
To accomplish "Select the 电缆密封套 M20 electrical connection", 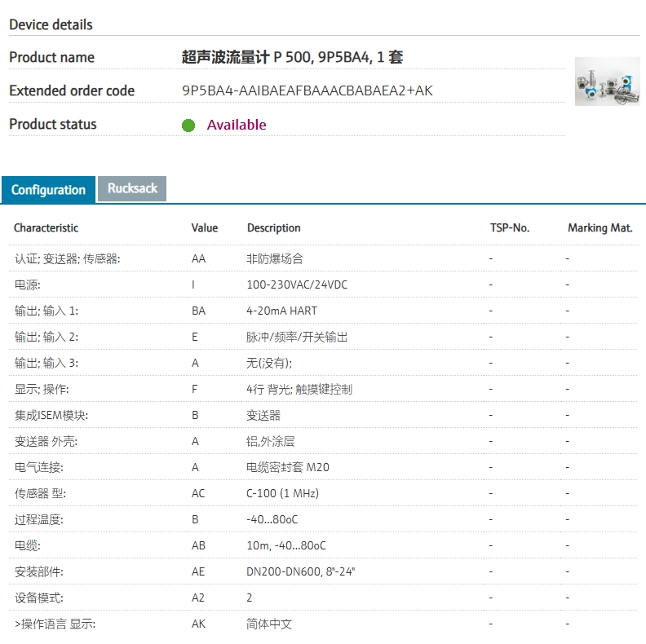I will click(287, 467).
